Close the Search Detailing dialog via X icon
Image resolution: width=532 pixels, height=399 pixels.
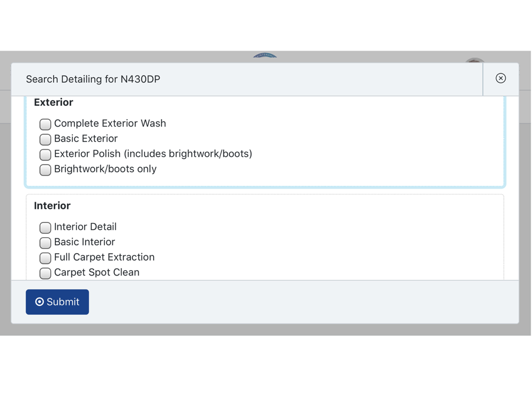pyautogui.click(x=501, y=78)
